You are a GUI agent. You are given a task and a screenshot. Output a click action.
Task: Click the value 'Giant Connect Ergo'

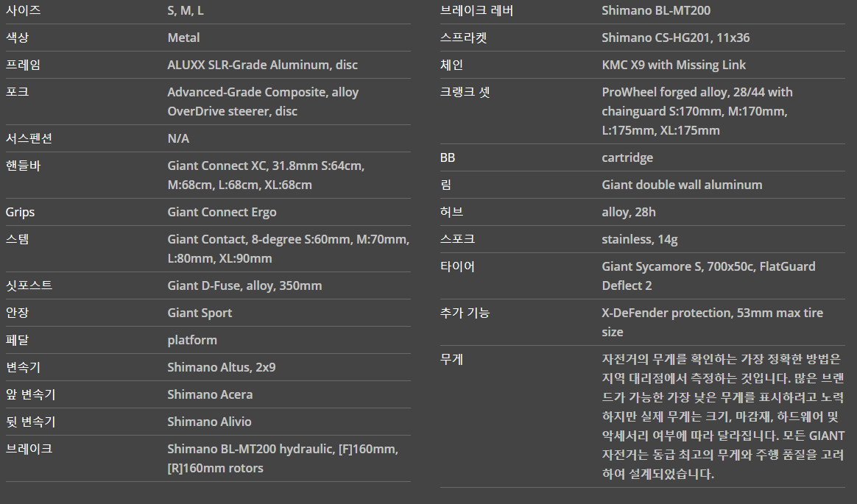pos(222,212)
